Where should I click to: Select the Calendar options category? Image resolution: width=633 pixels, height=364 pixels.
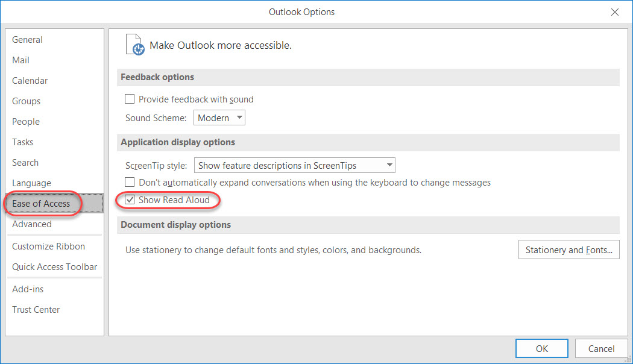[30, 80]
